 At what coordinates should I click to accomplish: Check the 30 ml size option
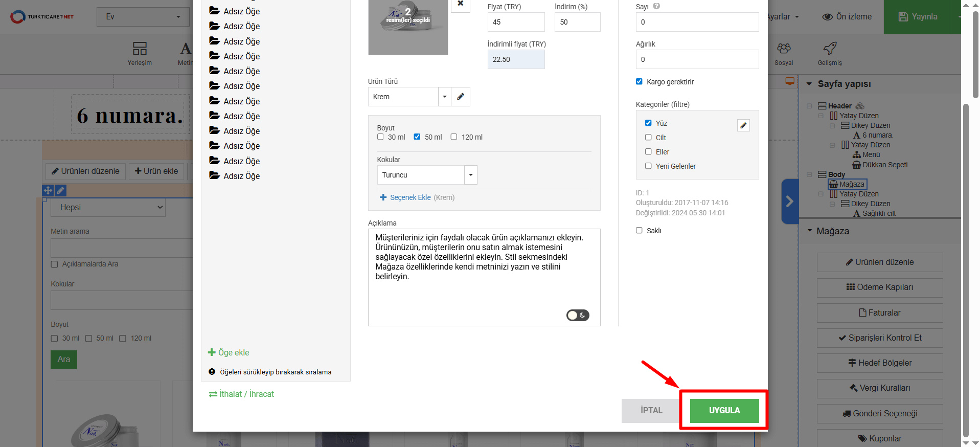[x=380, y=137]
